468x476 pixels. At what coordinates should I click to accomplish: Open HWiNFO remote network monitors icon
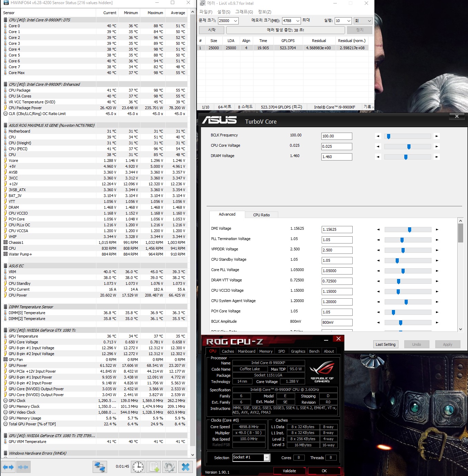click(100, 467)
